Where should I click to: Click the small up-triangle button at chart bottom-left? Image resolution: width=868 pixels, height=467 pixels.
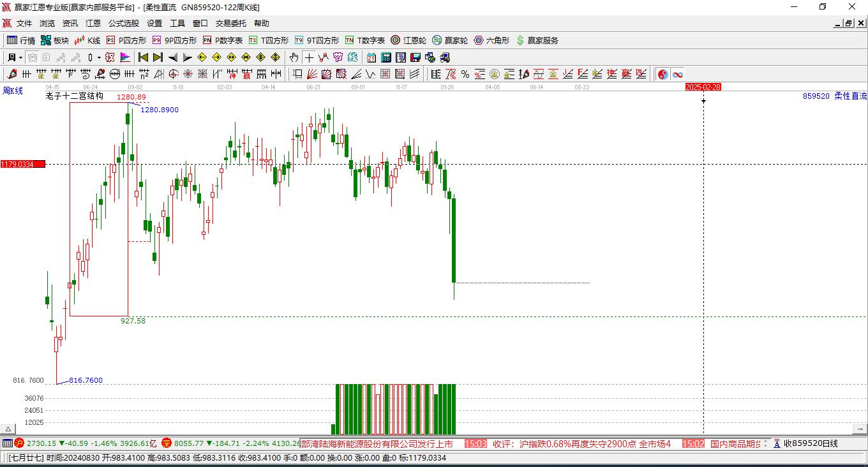click(x=8, y=429)
